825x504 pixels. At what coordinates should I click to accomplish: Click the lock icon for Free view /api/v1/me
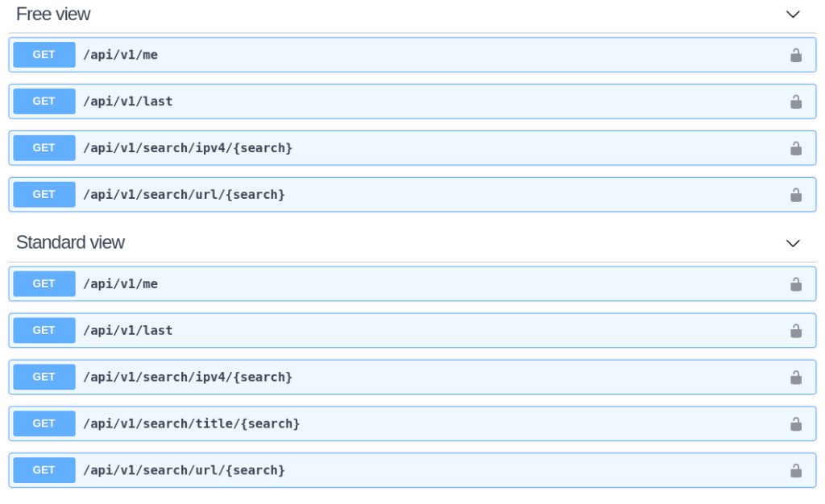click(795, 56)
